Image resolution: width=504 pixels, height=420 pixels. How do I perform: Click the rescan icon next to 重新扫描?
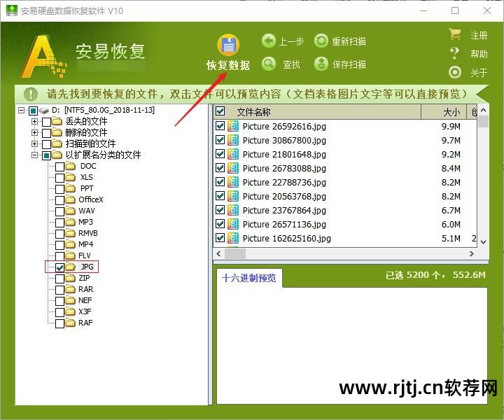pyautogui.click(x=321, y=41)
